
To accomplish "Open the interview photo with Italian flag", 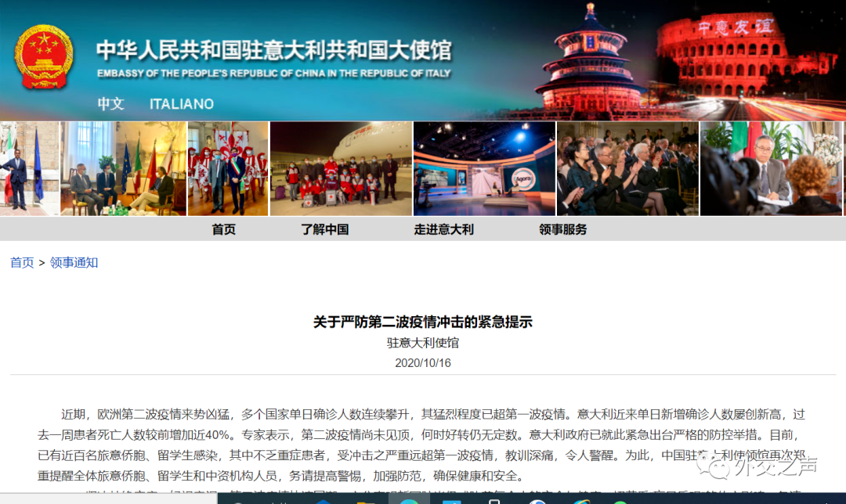I will (772, 168).
